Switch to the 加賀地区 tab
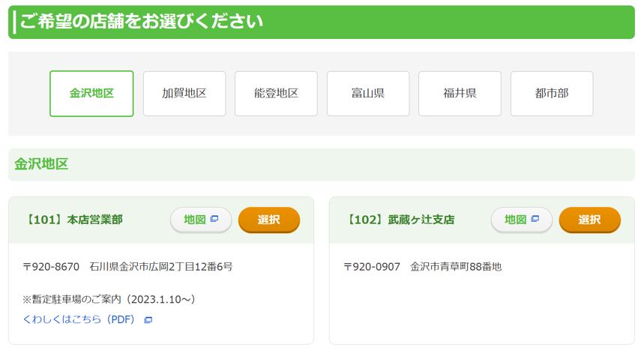Screen dimensions: 644x350 pyautogui.click(x=184, y=94)
